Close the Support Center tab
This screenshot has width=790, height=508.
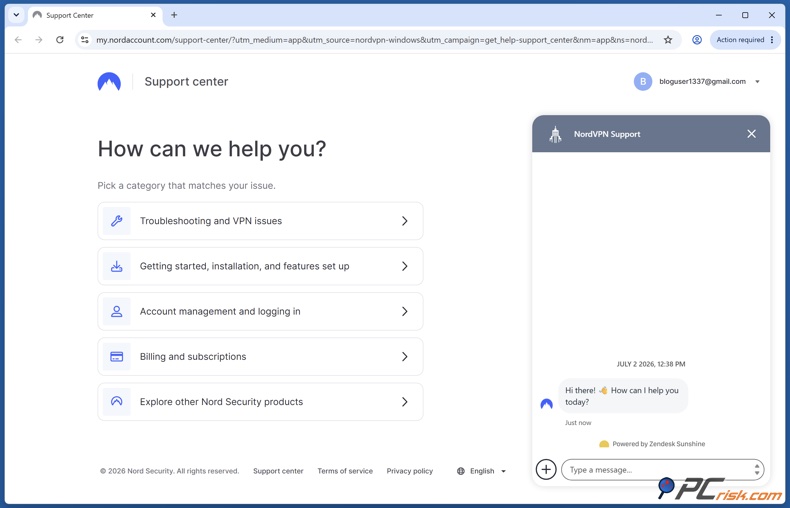tap(153, 15)
